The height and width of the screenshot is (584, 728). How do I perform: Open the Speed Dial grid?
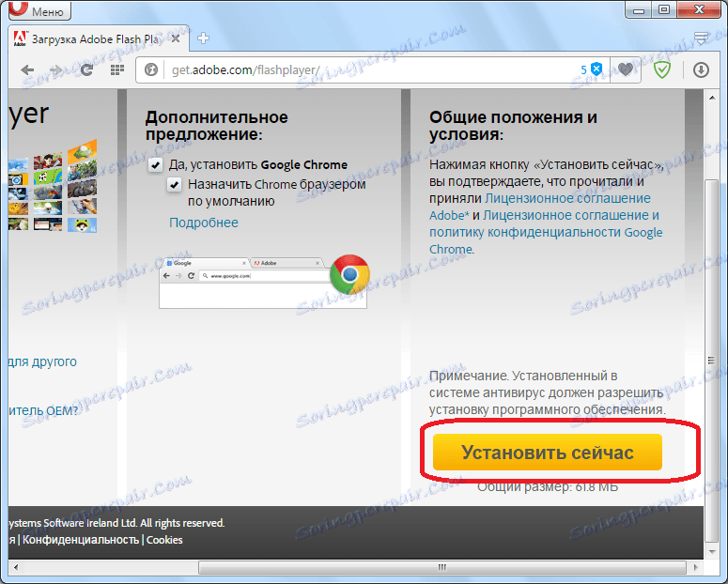tap(117, 70)
